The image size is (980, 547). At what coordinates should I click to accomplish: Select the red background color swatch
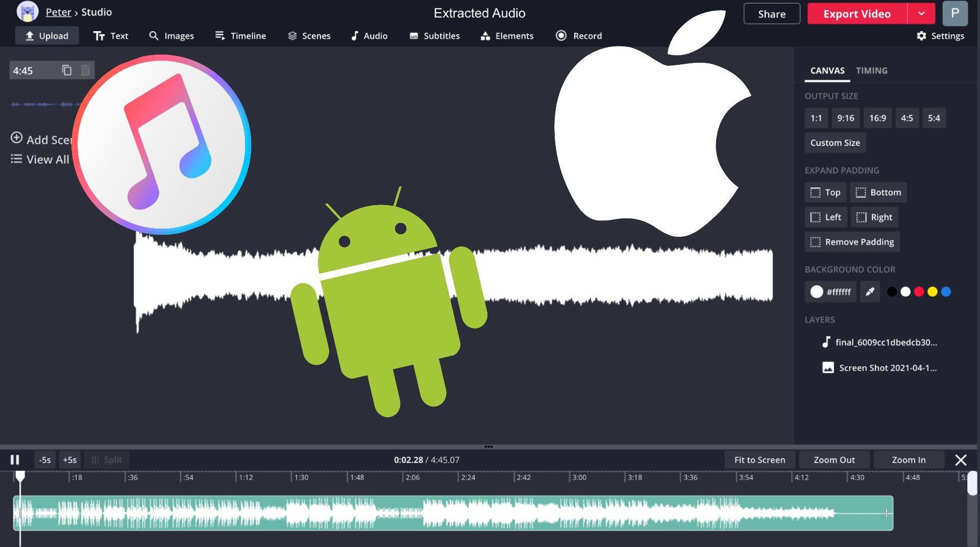[x=919, y=291]
